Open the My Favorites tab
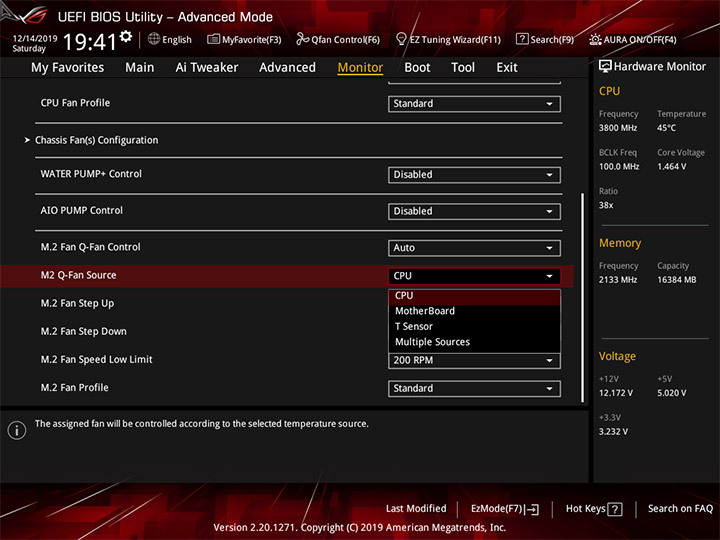Viewport: 720px width, 540px height. coord(68,68)
